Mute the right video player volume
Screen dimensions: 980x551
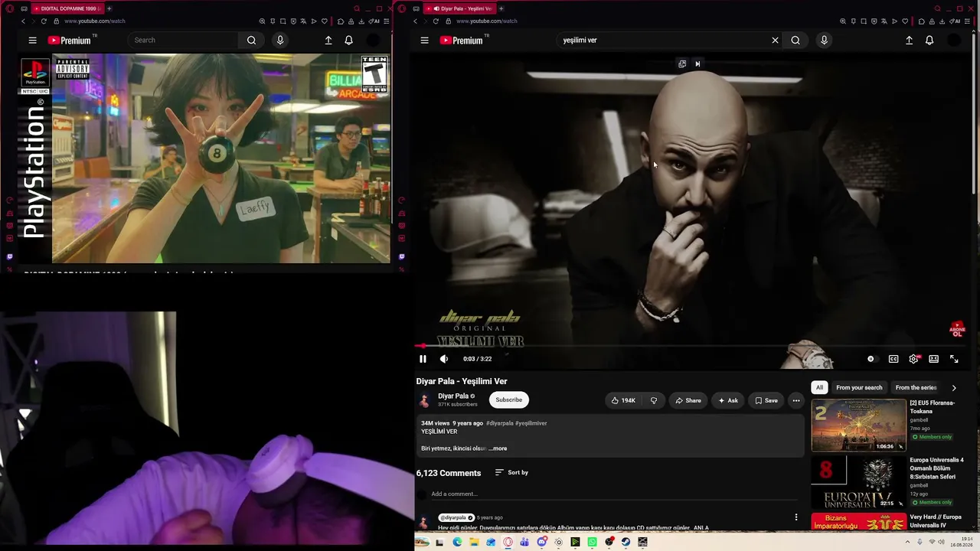444,359
